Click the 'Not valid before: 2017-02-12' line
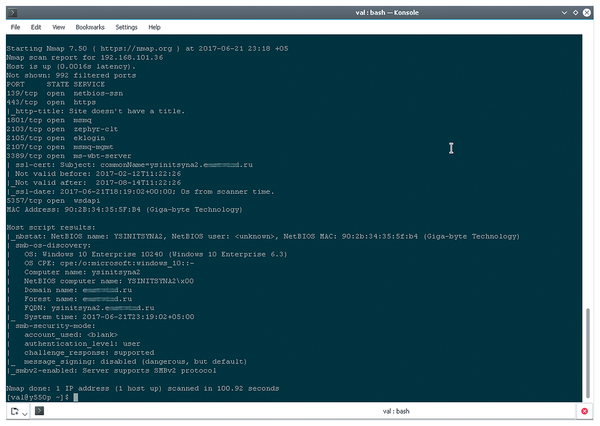The image size is (600, 426). 98,174
